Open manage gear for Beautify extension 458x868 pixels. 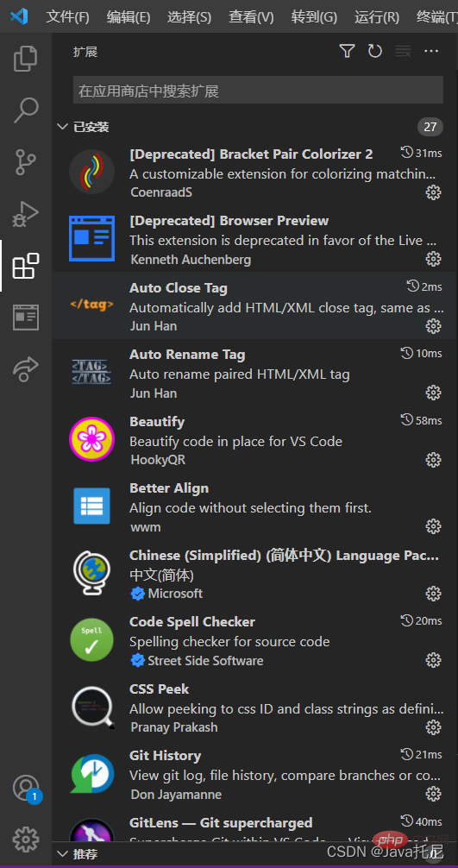433,460
